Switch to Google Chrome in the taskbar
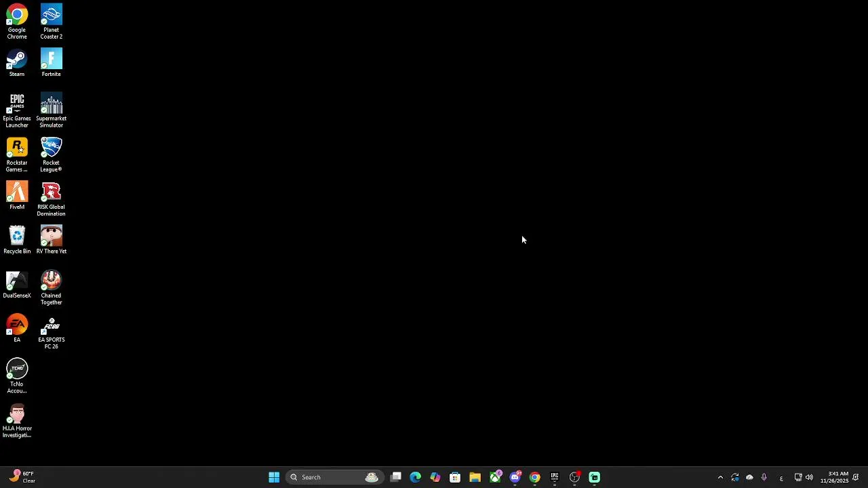The height and width of the screenshot is (488, 868). pos(534,477)
